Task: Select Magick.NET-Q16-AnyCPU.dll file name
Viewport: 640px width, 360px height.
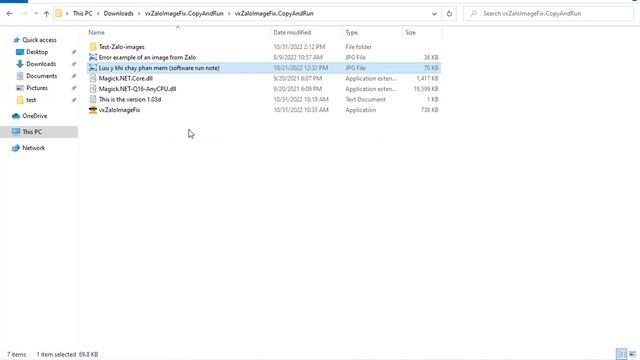Action: (x=138, y=89)
